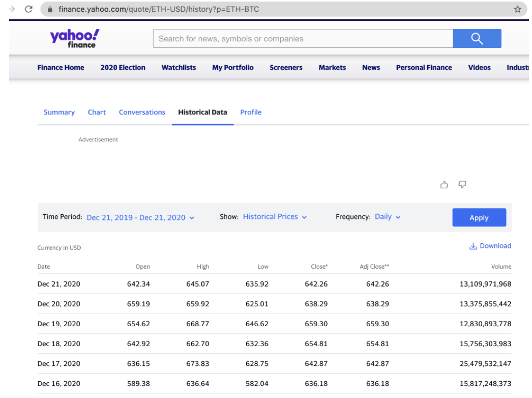Viewport: 532px width, 398px height.
Task: Click the Download link text
Action: click(495, 246)
